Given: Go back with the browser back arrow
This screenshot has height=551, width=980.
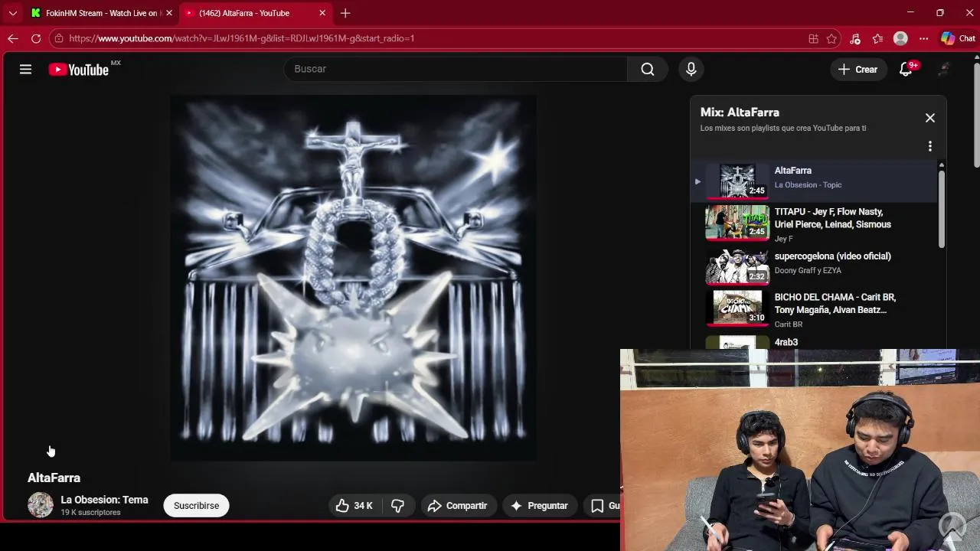Looking at the screenshot, I should [x=13, y=38].
